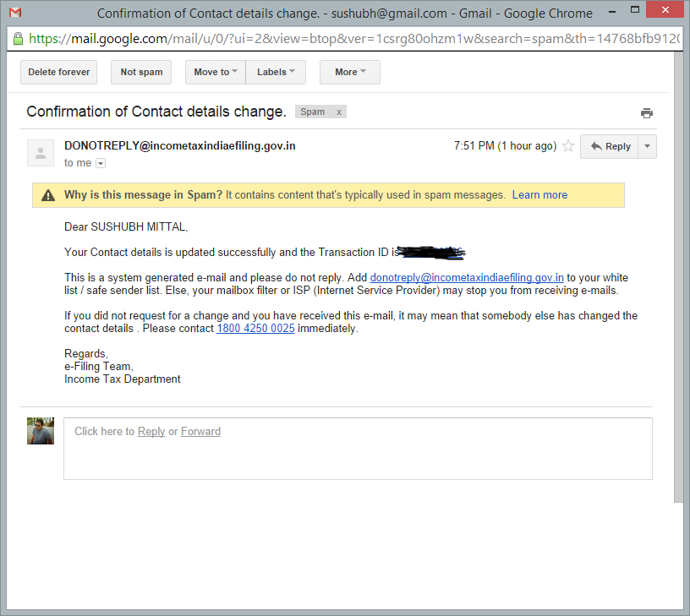
Task: Open the More actions menu
Action: click(x=349, y=73)
